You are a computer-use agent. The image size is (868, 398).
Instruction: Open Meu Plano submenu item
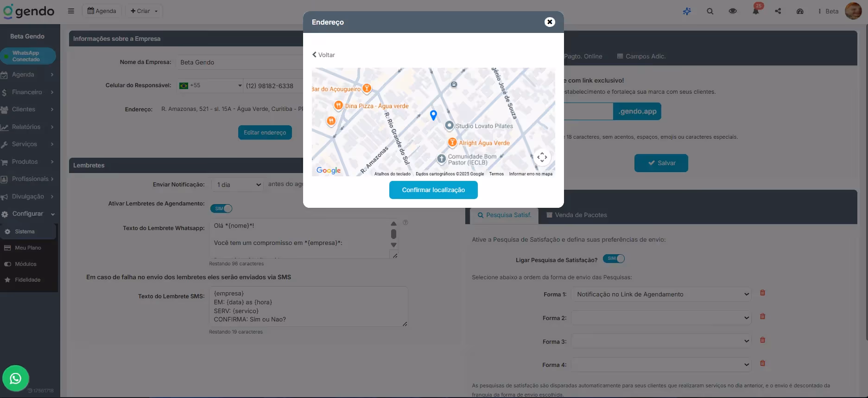pyautogui.click(x=28, y=248)
